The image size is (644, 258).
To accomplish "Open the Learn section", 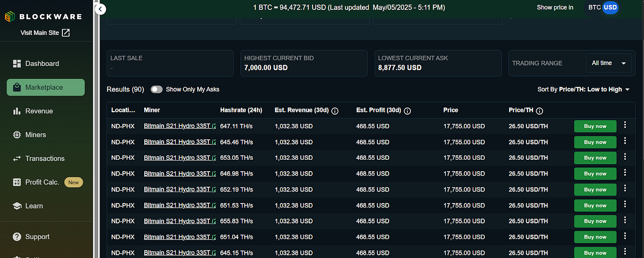I will (46, 206).
